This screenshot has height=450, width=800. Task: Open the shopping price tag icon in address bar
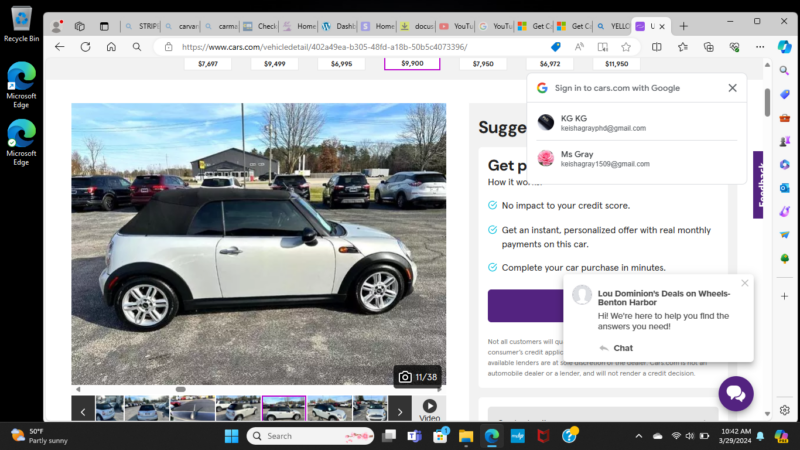[556, 47]
